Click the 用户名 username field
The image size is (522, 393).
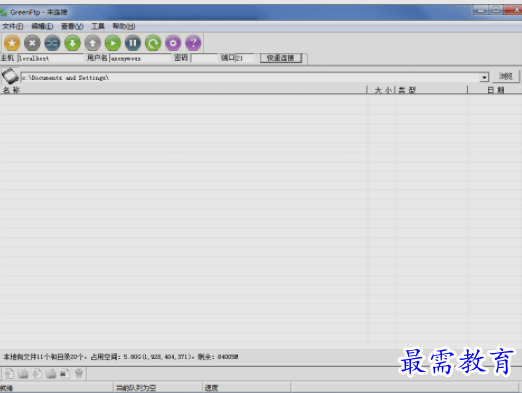(x=140, y=58)
